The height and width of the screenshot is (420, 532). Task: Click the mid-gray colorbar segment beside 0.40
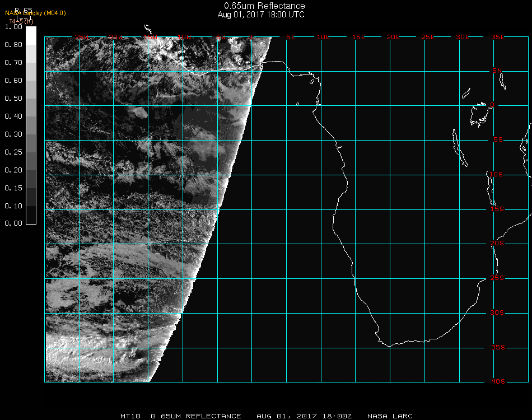coord(31,125)
